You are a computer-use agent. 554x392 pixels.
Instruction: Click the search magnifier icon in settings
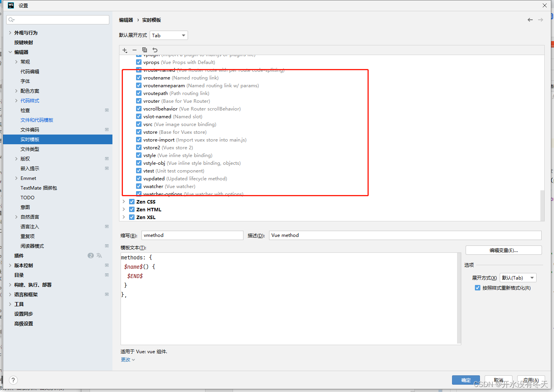tap(11, 20)
